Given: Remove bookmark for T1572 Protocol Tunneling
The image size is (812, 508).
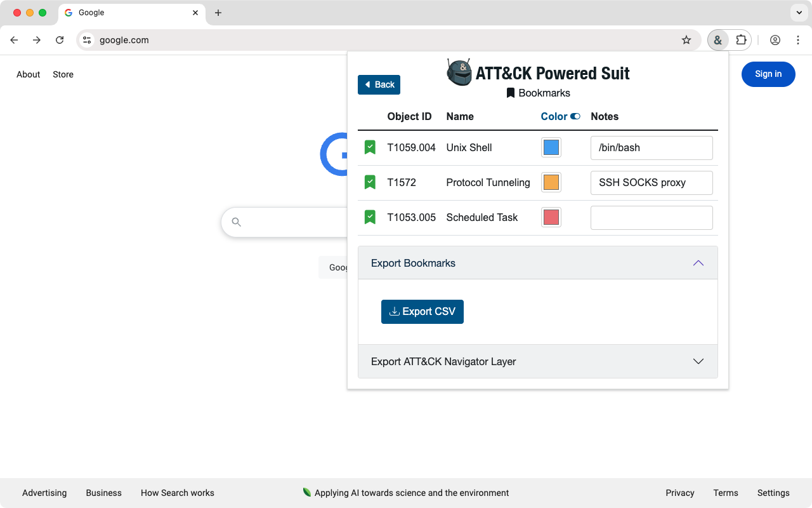Looking at the screenshot, I should (370, 182).
